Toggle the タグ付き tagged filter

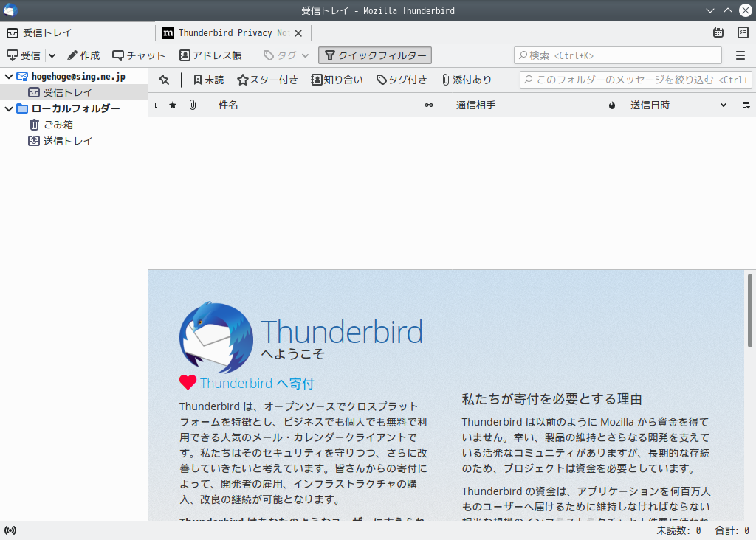[402, 80]
